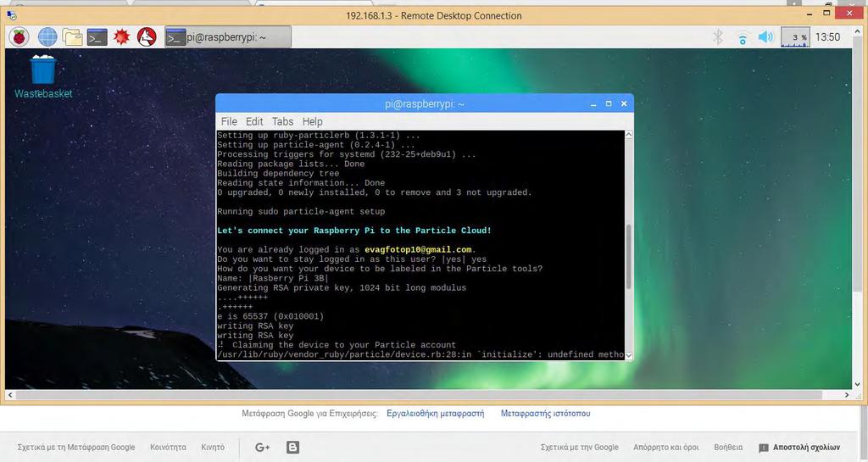Launch the web browser globe icon
This screenshot has height=462, width=868.
point(47,37)
